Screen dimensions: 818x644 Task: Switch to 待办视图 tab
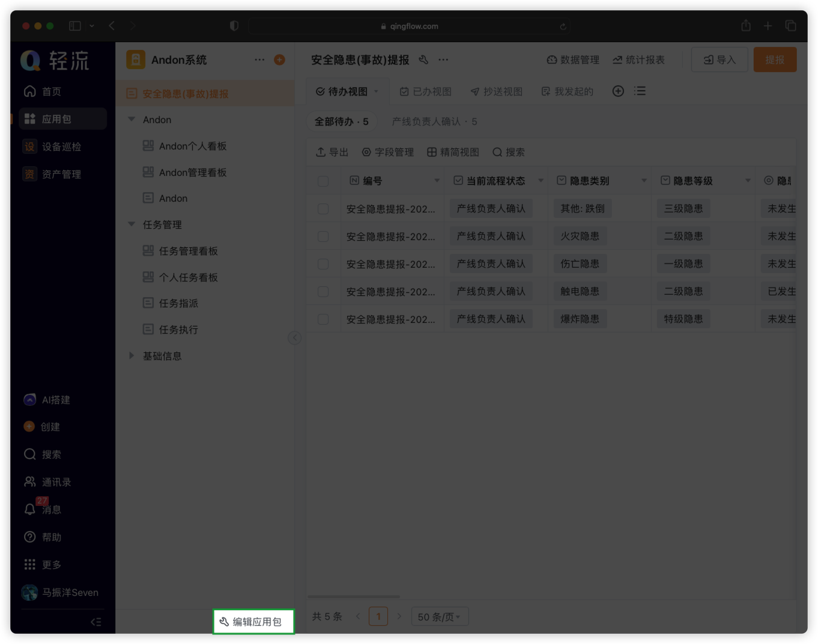pyautogui.click(x=348, y=91)
